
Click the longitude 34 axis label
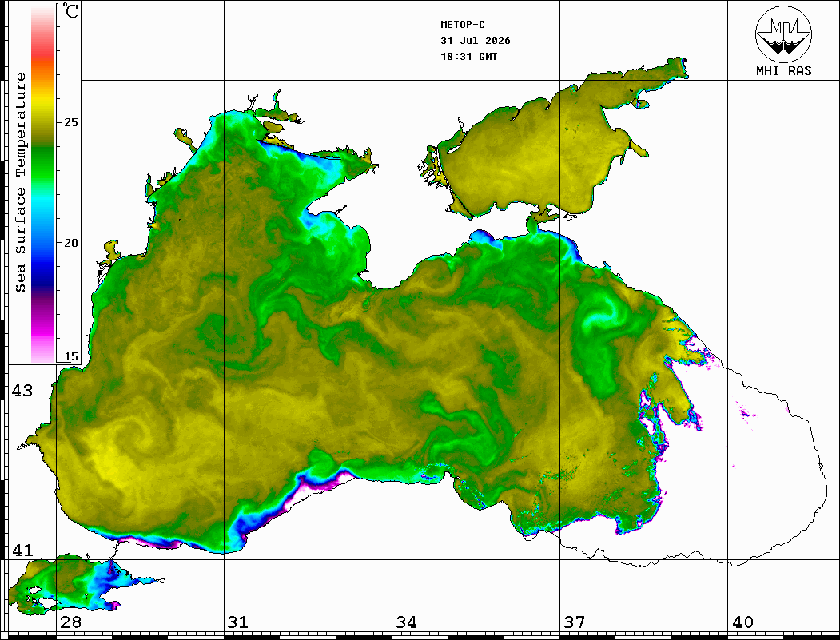(406, 622)
